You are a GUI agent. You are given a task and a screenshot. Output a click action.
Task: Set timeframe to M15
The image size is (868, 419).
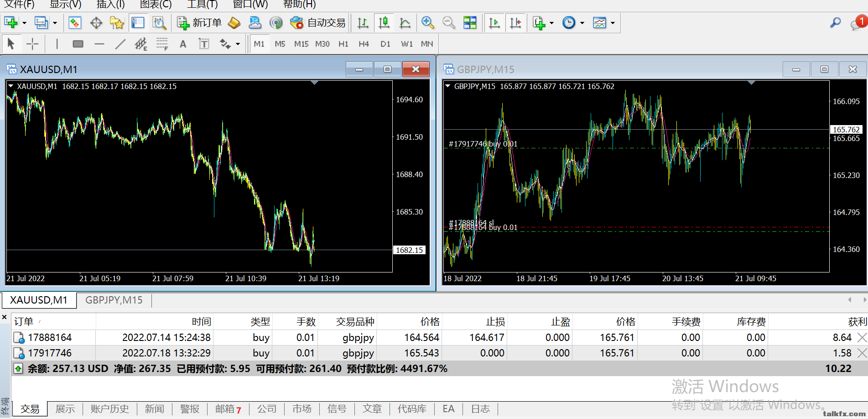tap(301, 44)
